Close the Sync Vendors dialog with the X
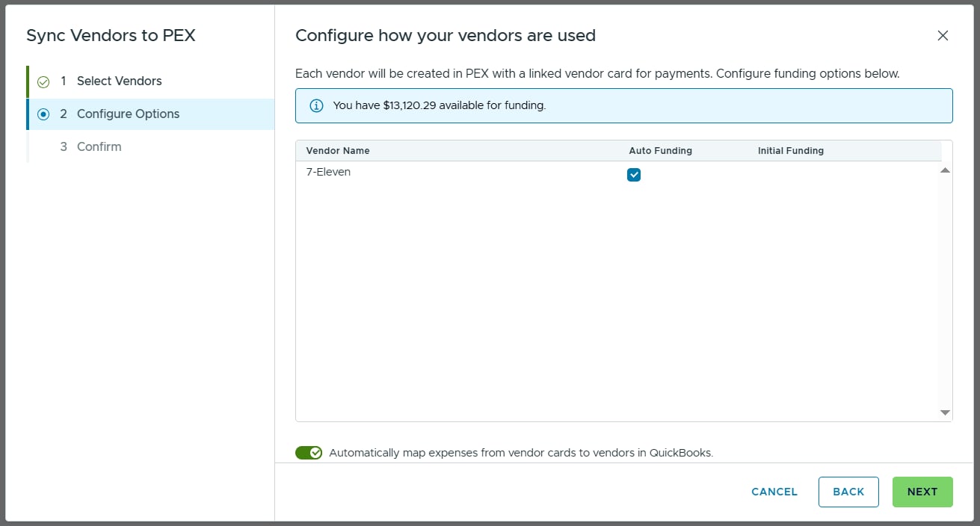This screenshot has width=980, height=526. point(943,35)
